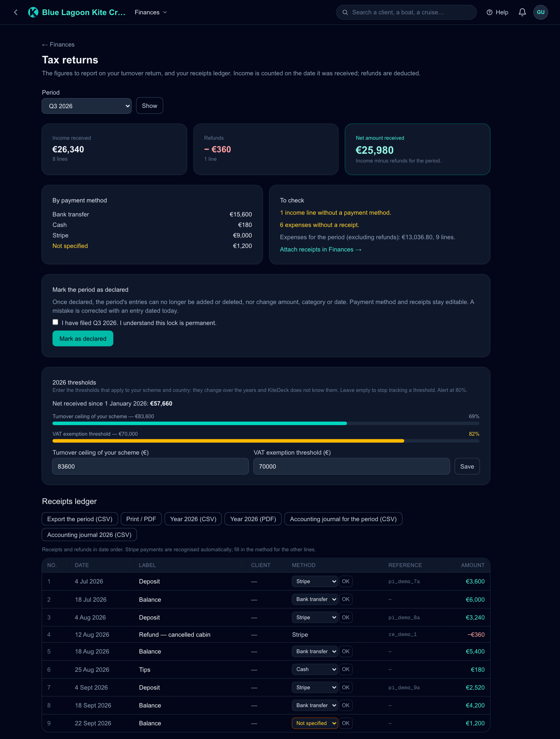Screen dimensions: 560x739
Task: Click the Net amount received €25,980 value
Action: coord(374,150)
